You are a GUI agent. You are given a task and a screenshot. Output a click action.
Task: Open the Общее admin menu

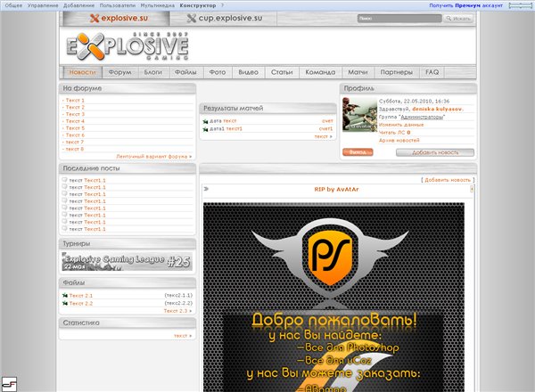click(x=13, y=5)
